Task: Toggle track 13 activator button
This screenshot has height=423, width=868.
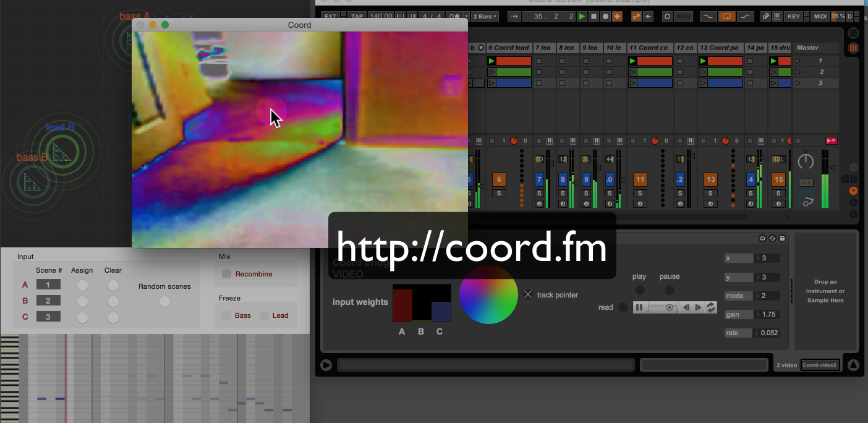Action: click(710, 179)
